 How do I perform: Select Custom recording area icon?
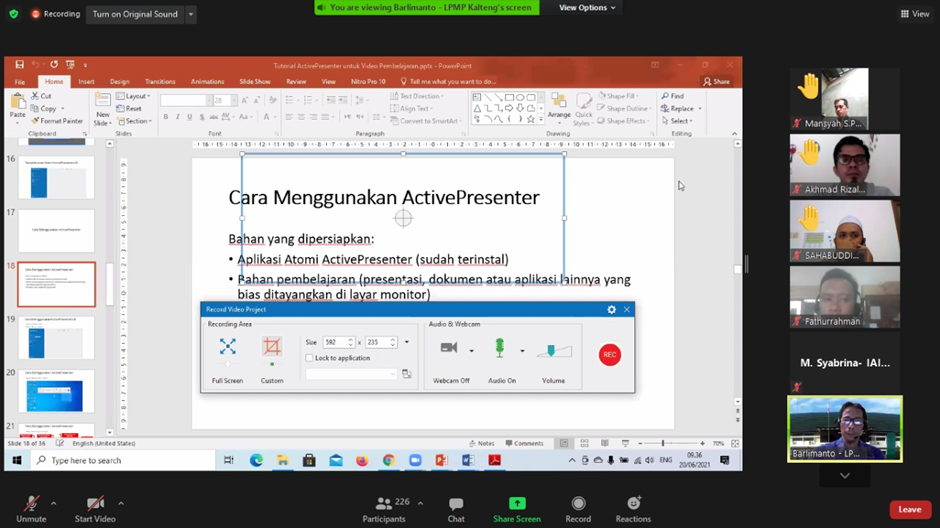click(272, 346)
